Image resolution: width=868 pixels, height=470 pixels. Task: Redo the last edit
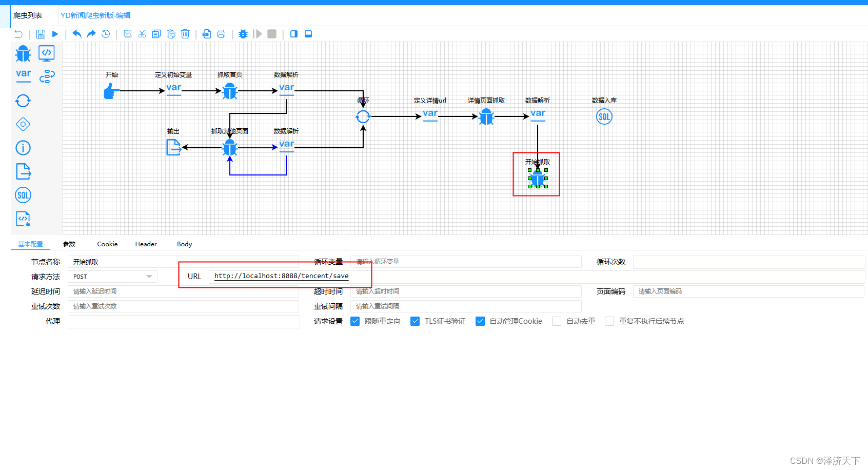(91, 34)
